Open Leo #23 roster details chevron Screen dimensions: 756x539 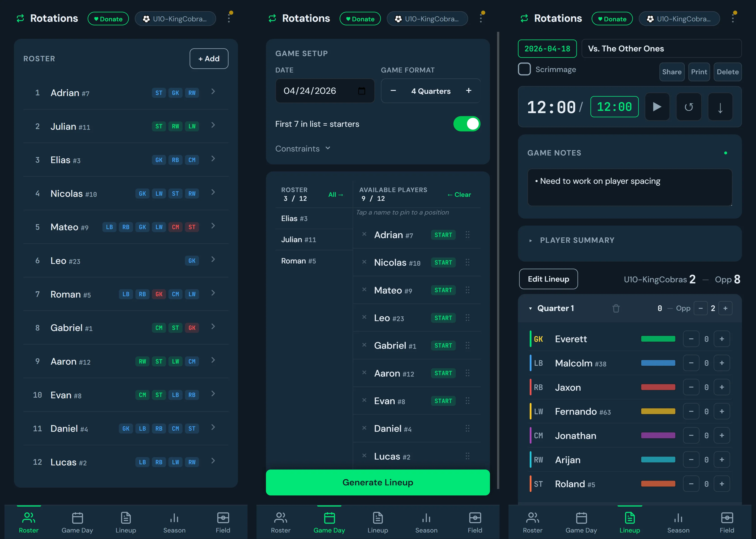[213, 260]
